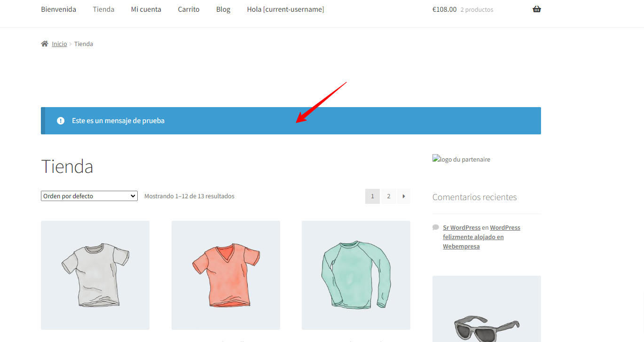Click the €108.00 cart total
The width and height of the screenshot is (644, 342).
point(444,9)
